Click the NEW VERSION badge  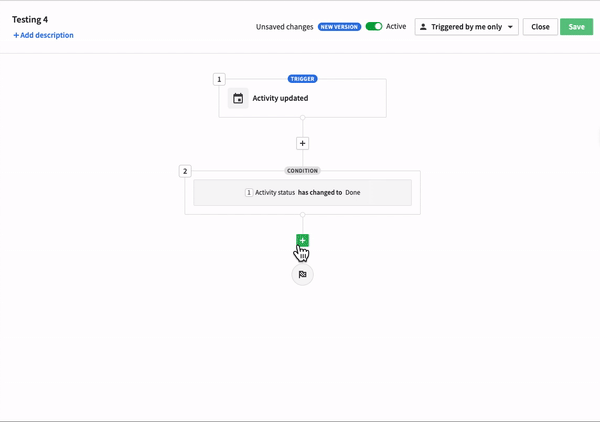[x=339, y=27]
